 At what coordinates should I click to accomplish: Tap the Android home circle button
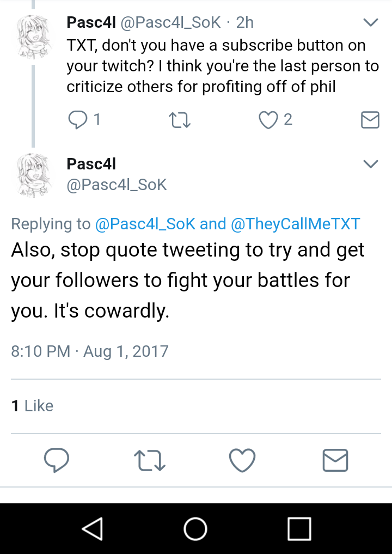coord(195,529)
